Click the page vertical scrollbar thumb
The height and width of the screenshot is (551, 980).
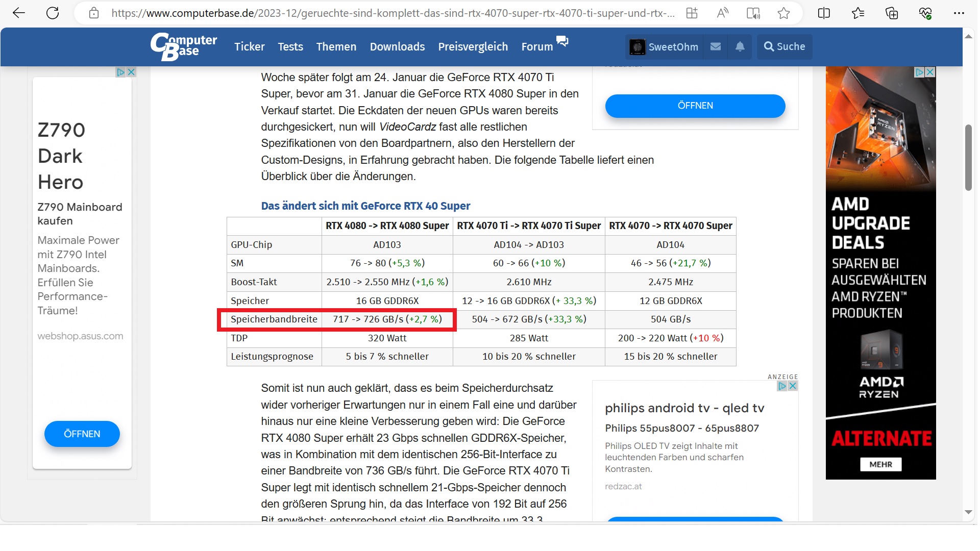click(968, 158)
